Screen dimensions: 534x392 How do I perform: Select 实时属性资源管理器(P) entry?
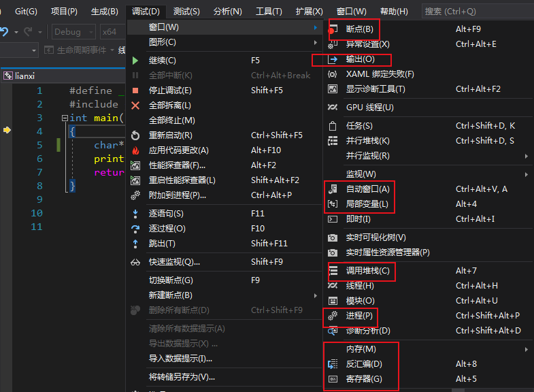pos(429,252)
